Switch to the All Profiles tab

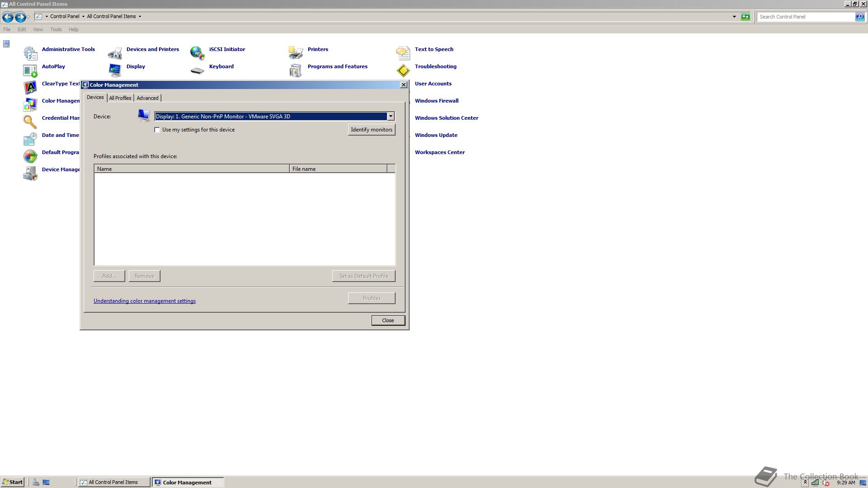coord(120,98)
